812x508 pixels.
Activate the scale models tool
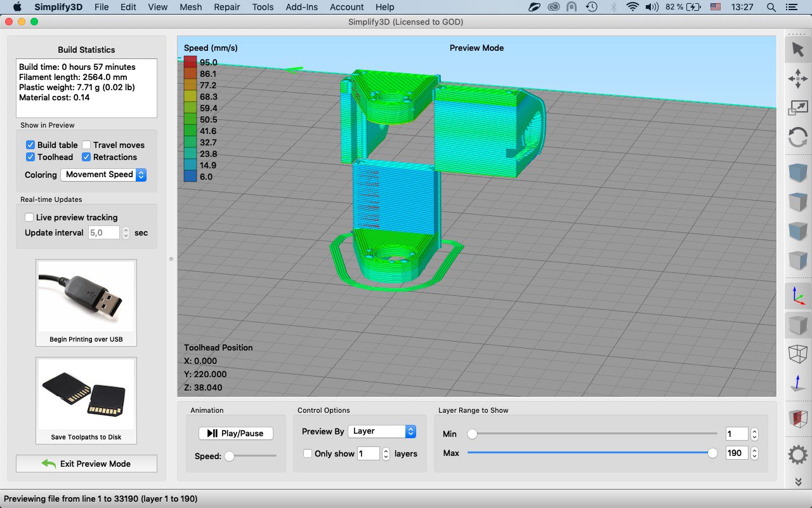point(797,108)
